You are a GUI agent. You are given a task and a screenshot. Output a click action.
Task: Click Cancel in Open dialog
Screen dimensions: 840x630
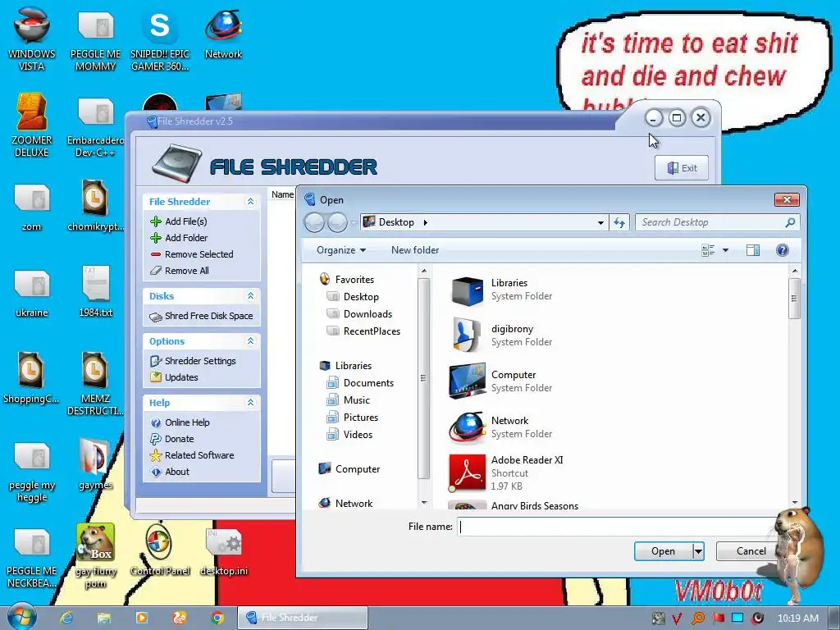(751, 551)
